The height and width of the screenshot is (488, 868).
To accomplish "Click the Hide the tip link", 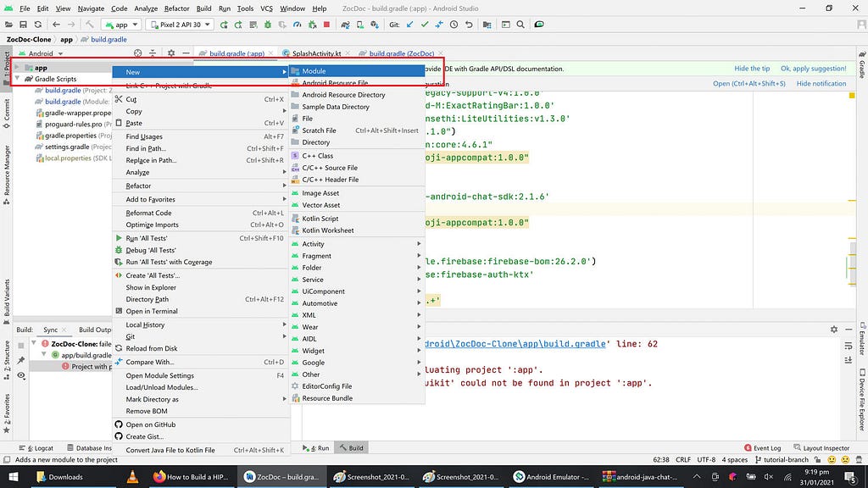I will click(752, 69).
